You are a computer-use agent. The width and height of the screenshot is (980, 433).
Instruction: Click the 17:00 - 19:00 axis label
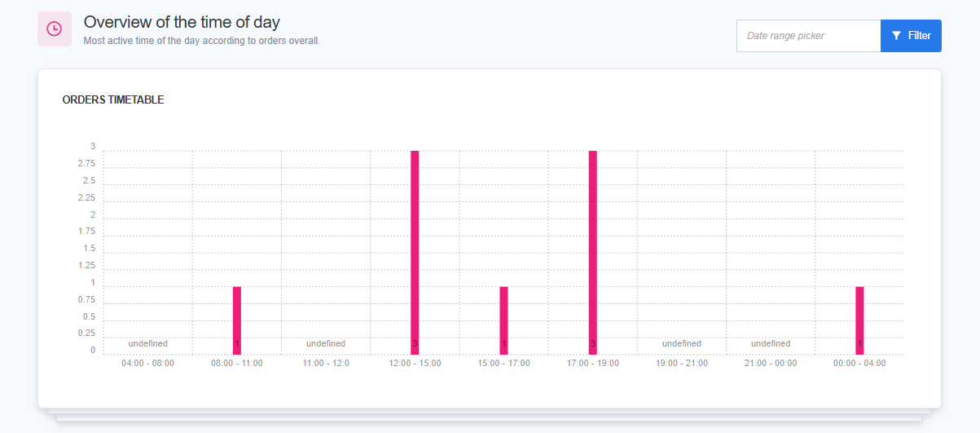593,363
